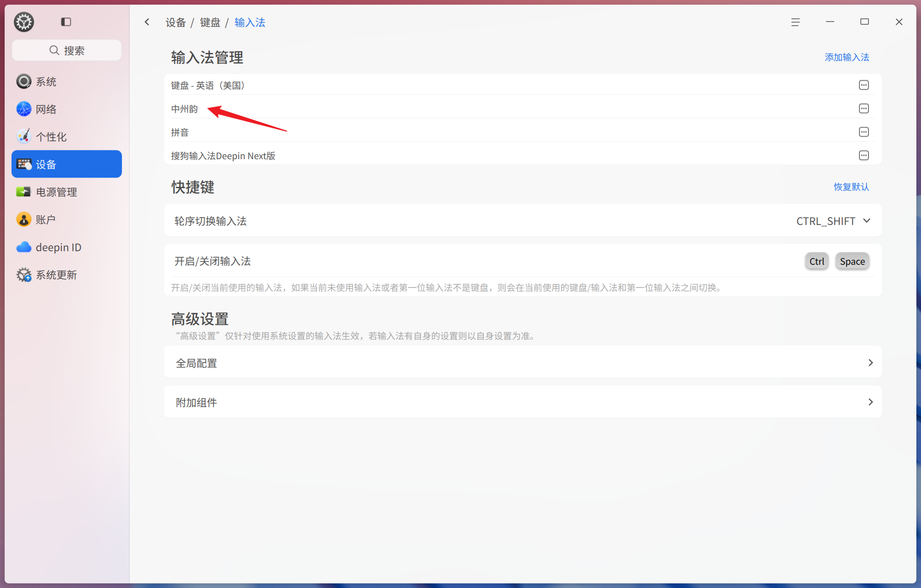The height and width of the screenshot is (588, 921).
Task: Open the hamburger main menu icon
Action: pyautogui.click(x=795, y=22)
